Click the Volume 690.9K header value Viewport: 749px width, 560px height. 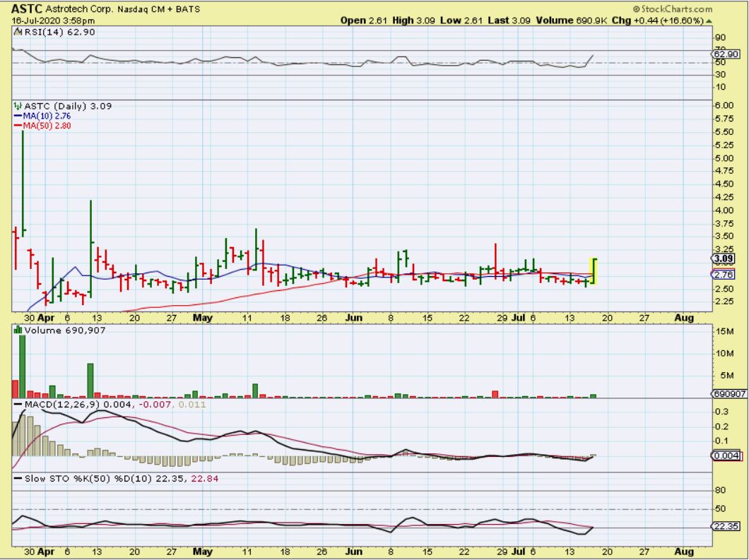coord(572,20)
